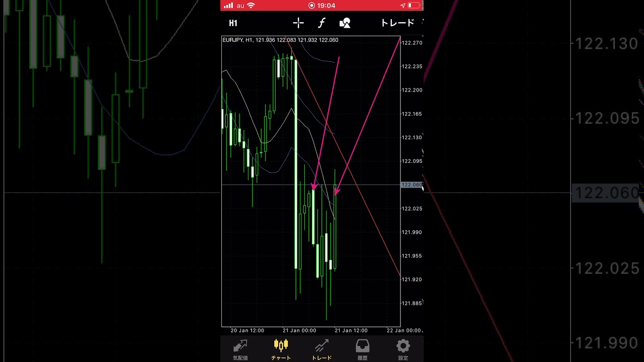
Task: Tap the トレード button in top toolbar
Action: pos(397,23)
